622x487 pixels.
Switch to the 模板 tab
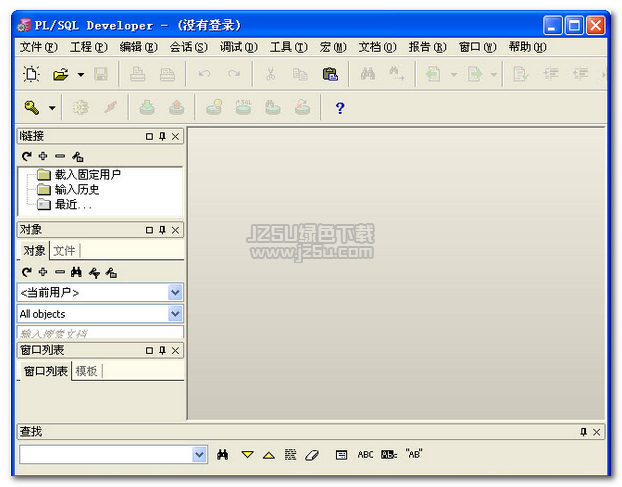[x=86, y=371]
